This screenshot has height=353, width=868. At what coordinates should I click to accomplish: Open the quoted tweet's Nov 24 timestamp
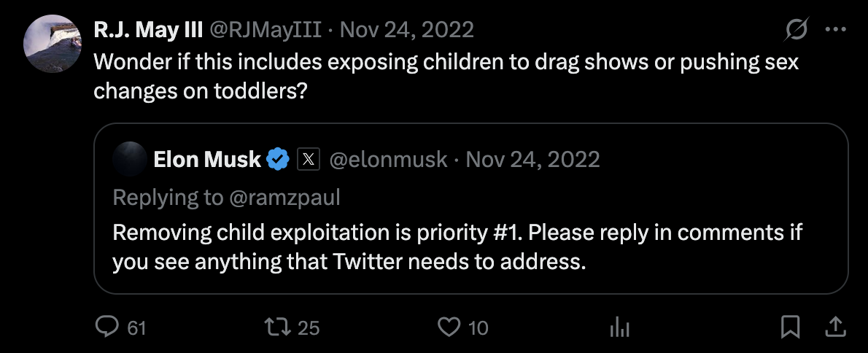coord(532,159)
